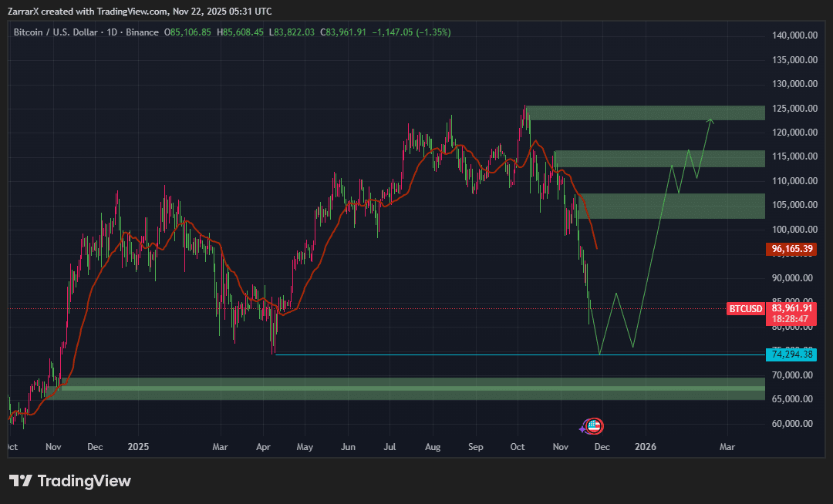Click the 18:28:47 bar countdown label

791,319
